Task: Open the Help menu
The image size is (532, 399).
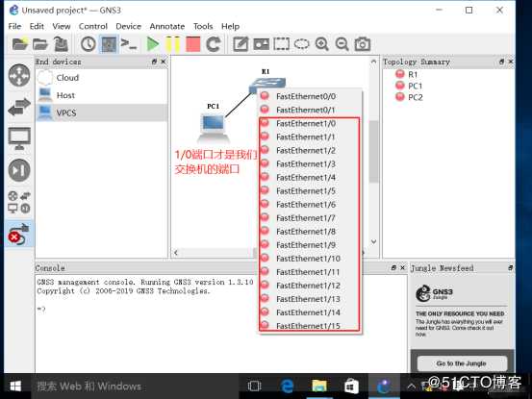Action: (230, 26)
